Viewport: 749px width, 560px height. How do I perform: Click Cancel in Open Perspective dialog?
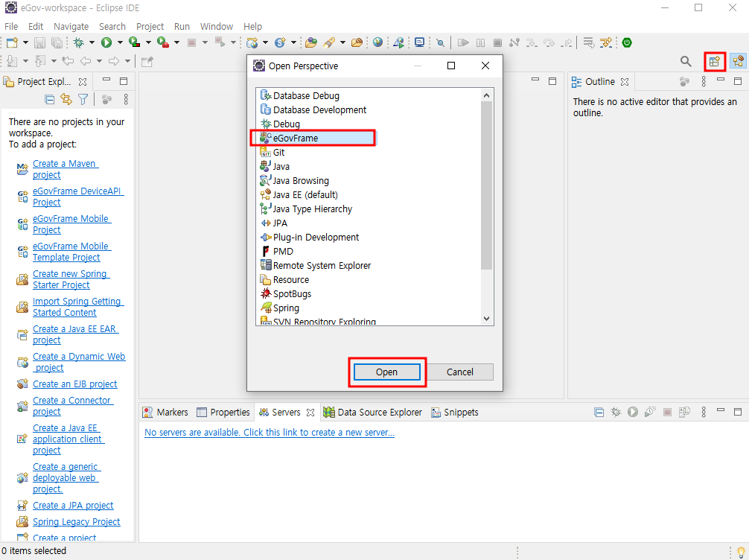point(460,372)
